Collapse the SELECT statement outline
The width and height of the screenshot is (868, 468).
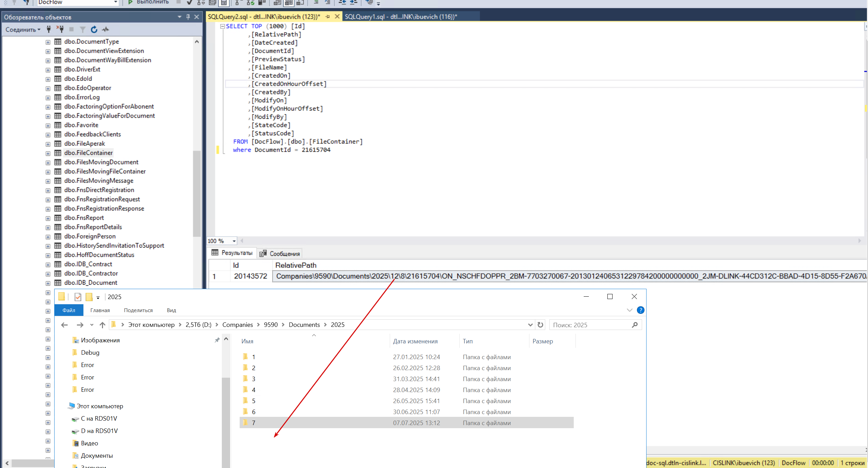coord(222,26)
